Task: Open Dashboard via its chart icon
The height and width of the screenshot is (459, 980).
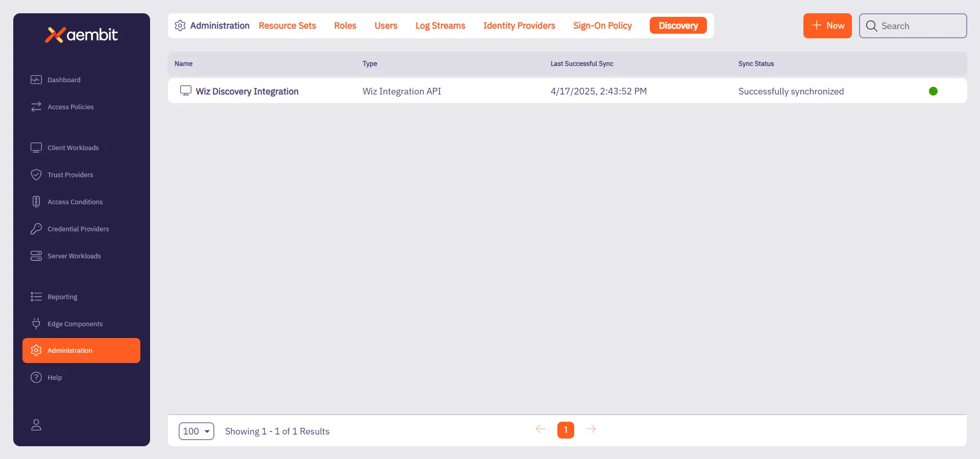Action: 36,80
